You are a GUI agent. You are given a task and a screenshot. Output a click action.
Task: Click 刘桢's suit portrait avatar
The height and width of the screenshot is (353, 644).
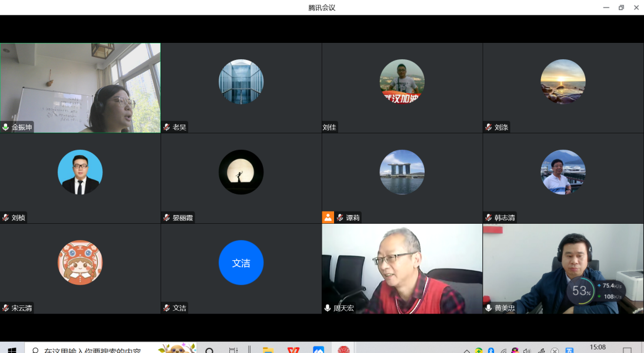80,172
